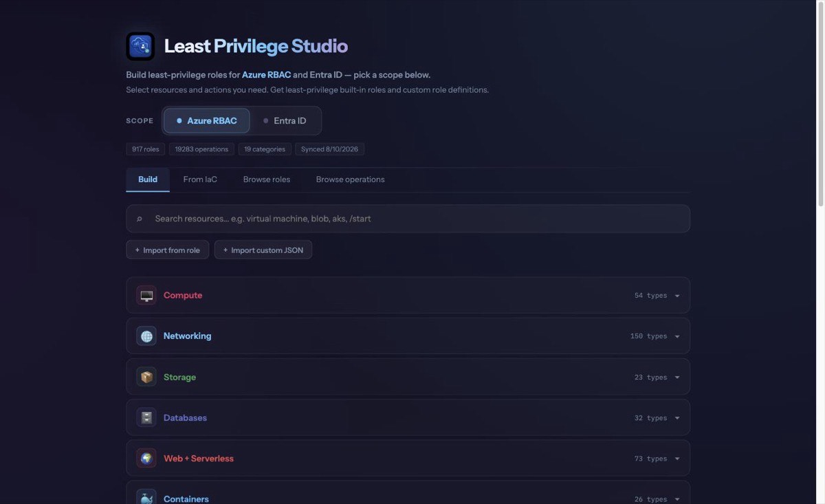The image size is (825, 504).
Task: Click the Web + Serverless category title
Action: tap(199, 458)
